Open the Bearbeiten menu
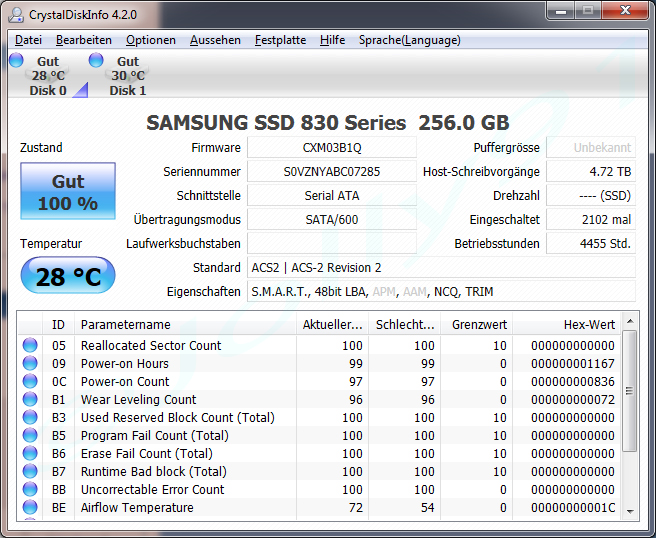This screenshot has width=656, height=538. point(84,40)
